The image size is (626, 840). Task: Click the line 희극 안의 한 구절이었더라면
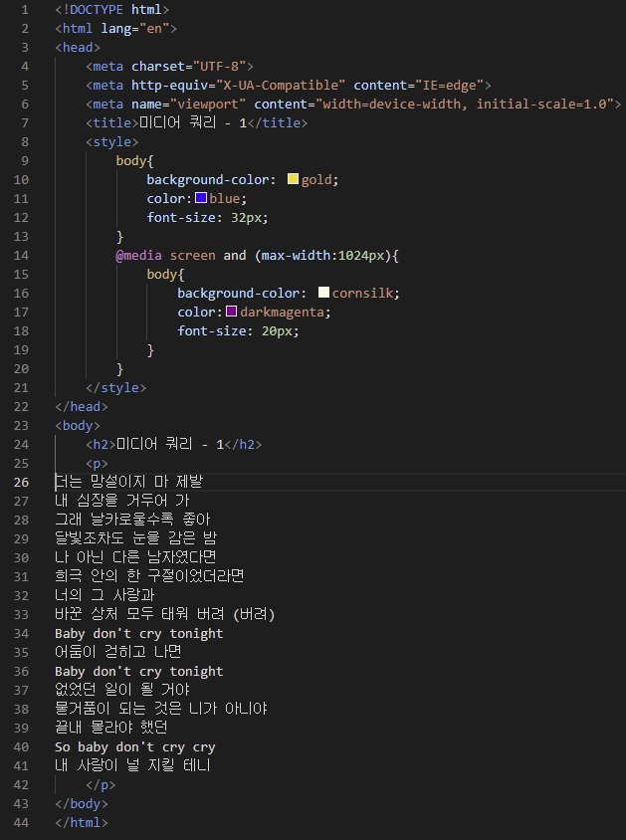[x=149, y=576]
